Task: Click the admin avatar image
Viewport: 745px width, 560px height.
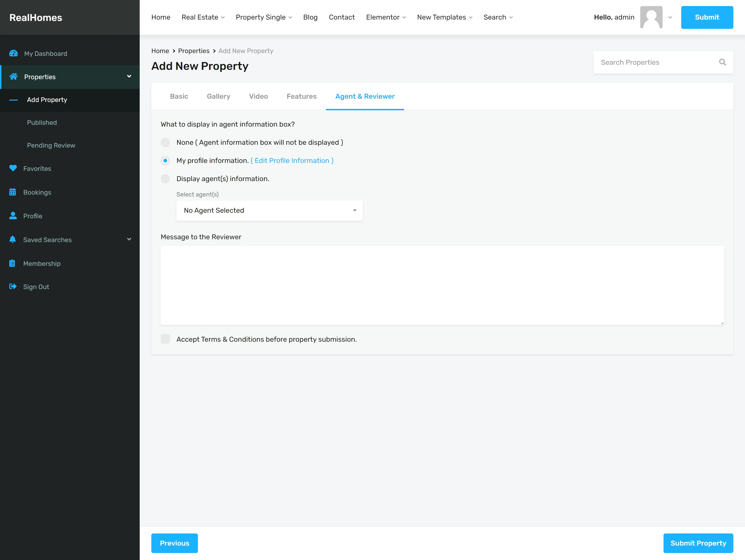Action: pyautogui.click(x=651, y=17)
